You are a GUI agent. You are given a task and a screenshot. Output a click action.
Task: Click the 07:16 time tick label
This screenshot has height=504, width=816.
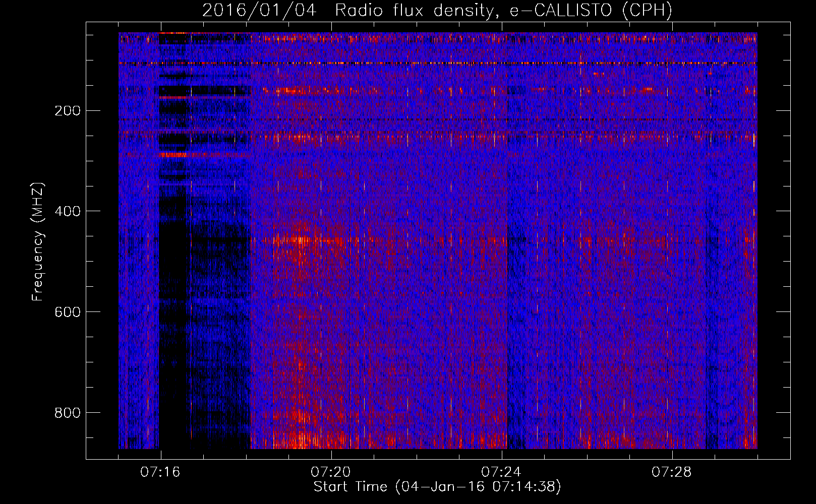click(160, 472)
